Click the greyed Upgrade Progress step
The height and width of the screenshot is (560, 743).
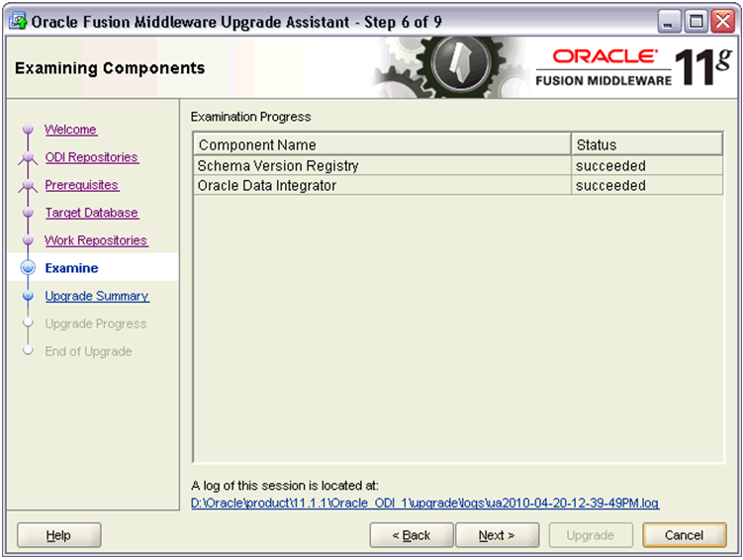pos(96,324)
